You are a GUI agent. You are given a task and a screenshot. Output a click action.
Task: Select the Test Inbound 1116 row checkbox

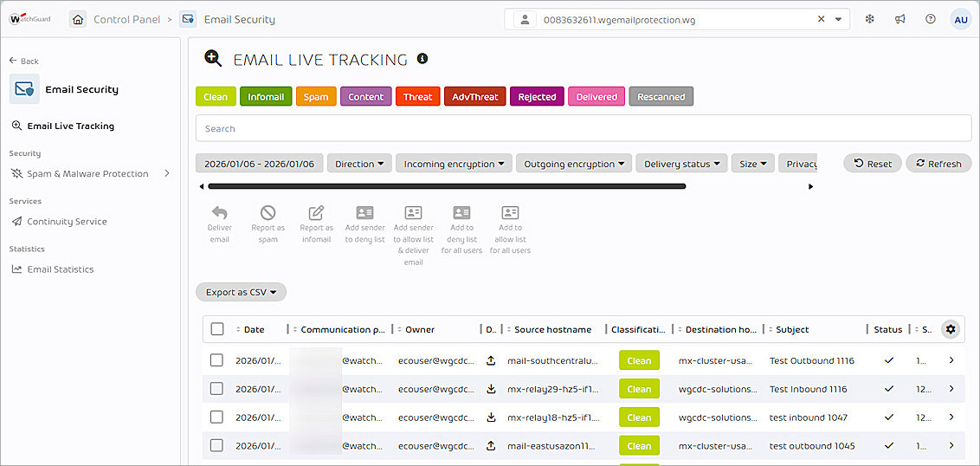pyautogui.click(x=216, y=388)
